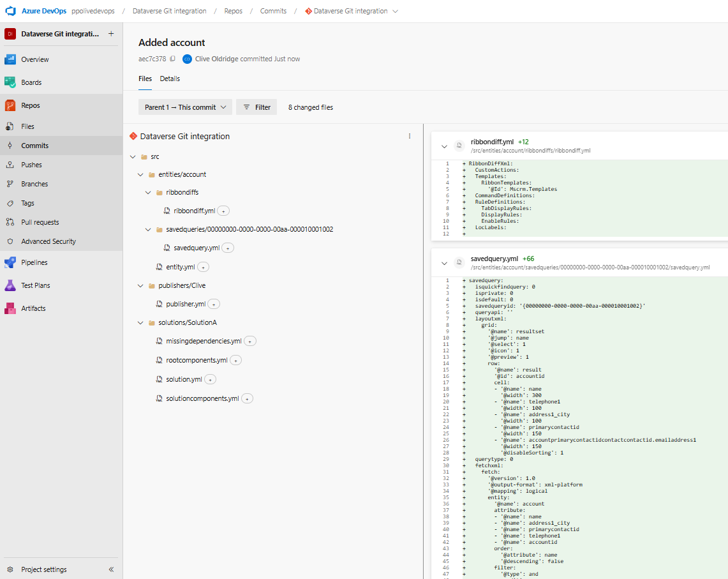Switch to the Files tab

(x=145, y=79)
